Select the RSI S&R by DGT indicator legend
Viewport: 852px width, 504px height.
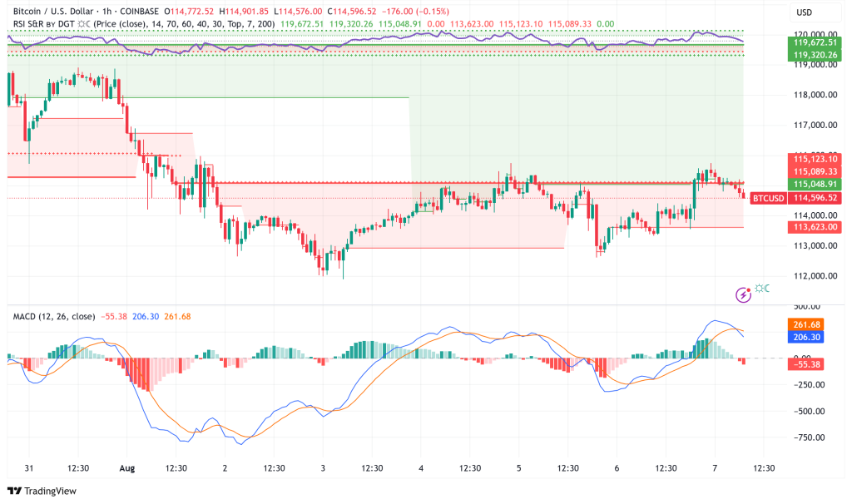click(143, 24)
